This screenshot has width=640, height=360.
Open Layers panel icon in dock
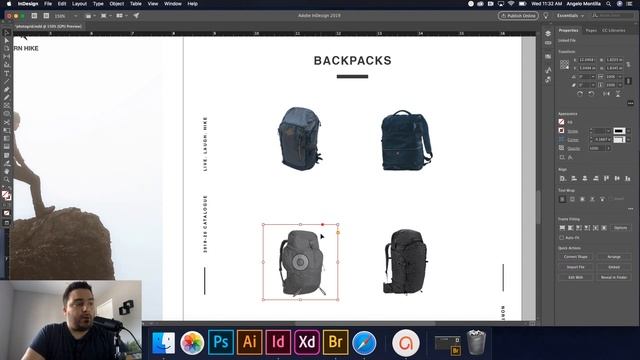click(548, 33)
